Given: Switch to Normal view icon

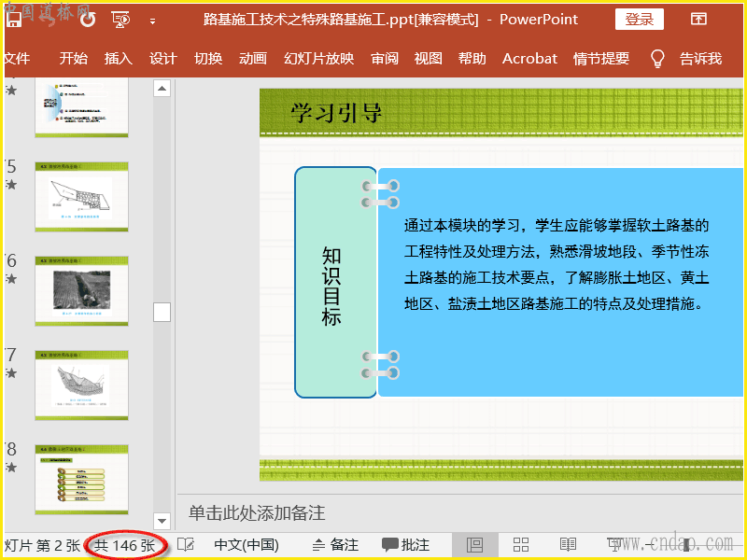Looking at the screenshot, I should coord(474,545).
